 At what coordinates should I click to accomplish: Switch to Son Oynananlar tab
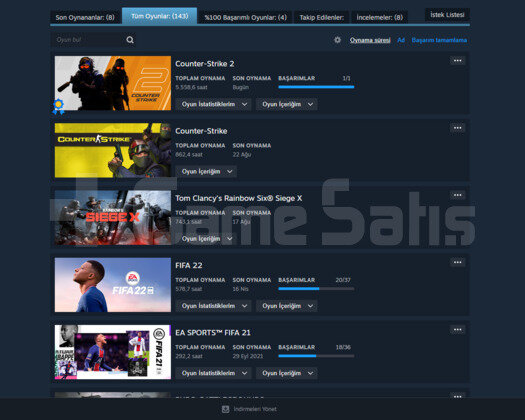tap(85, 17)
